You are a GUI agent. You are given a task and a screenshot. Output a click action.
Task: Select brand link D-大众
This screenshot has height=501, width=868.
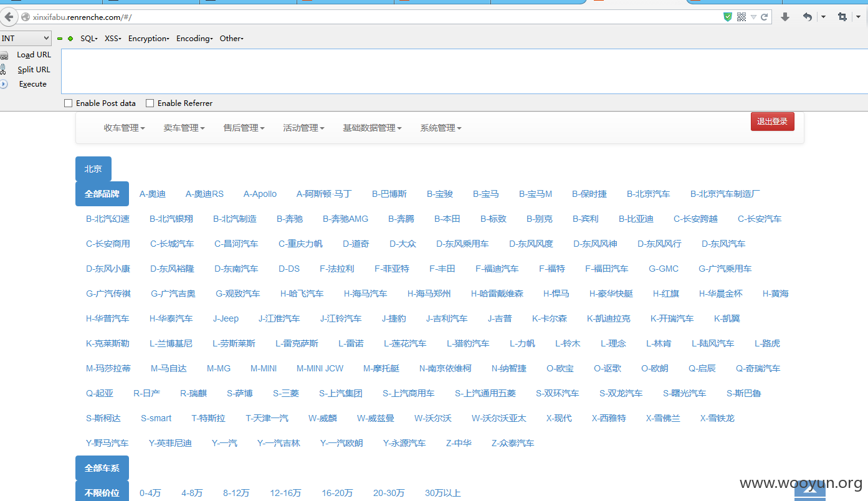[403, 244]
